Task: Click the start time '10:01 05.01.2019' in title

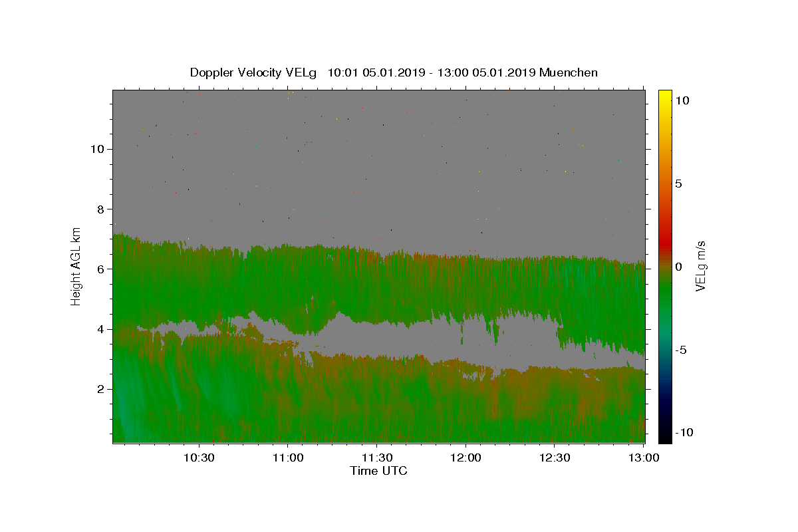Action: click(x=376, y=72)
